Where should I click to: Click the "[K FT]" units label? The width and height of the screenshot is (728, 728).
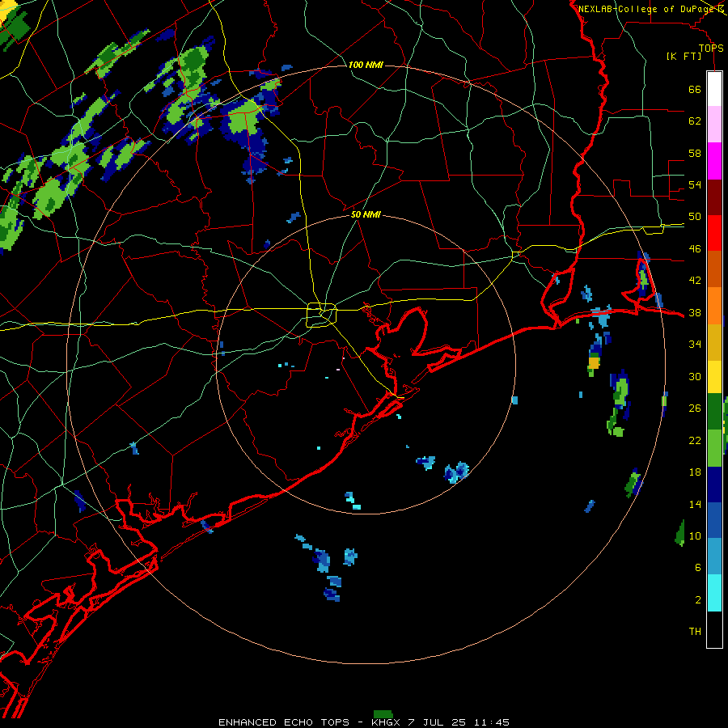click(x=684, y=57)
